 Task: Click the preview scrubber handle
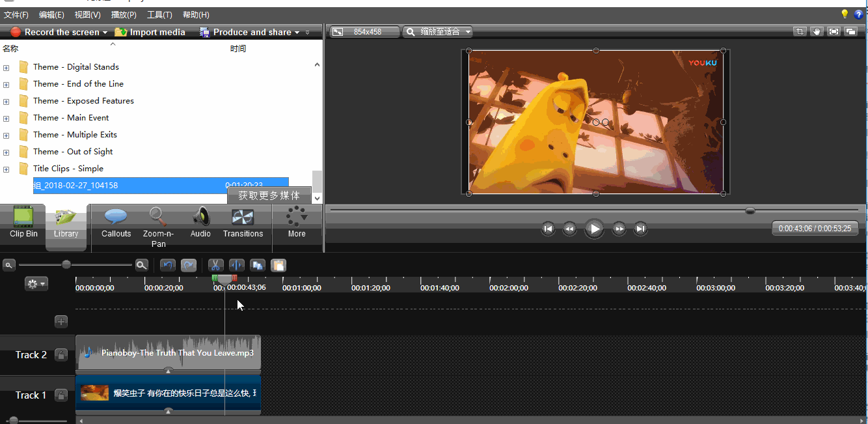pyautogui.click(x=750, y=210)
